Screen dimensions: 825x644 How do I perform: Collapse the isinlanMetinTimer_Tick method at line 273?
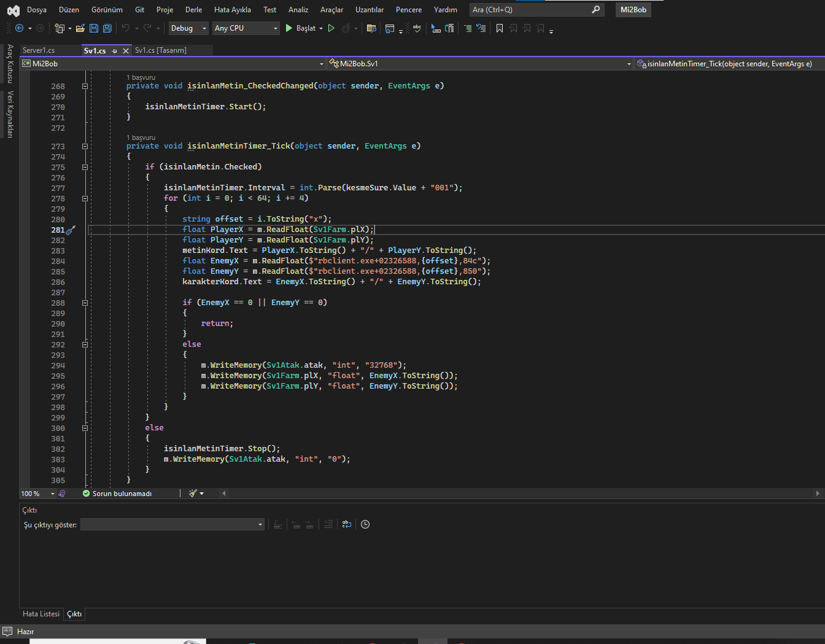tap(85, 146)
